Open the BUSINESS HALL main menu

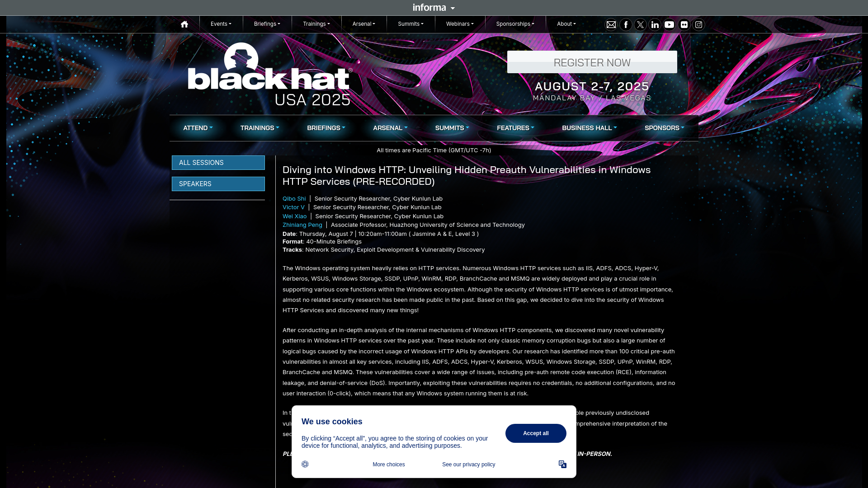pos(590,128)
